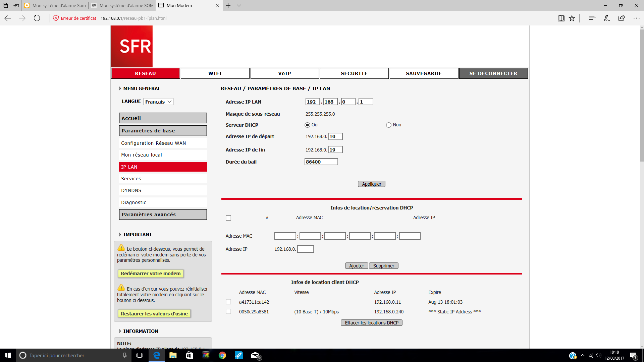Viewport: 644px width, 362px height.
Task: Open the Diagnostic menu item
Action: [163, 202]
